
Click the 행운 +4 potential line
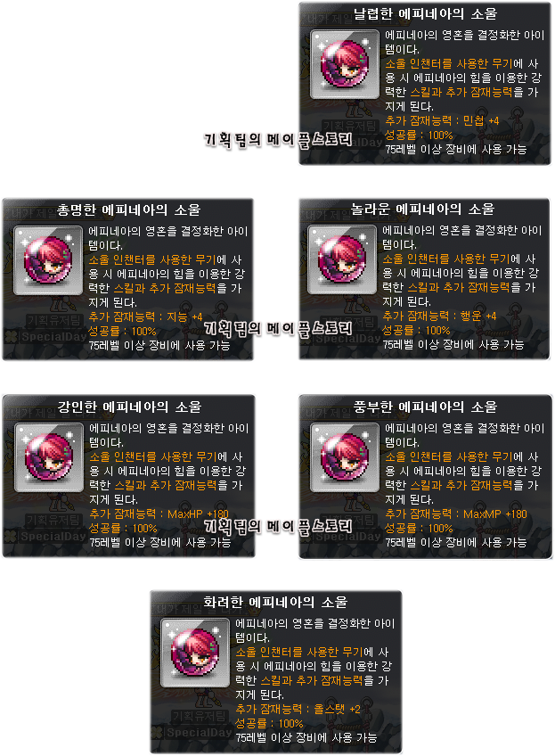click(x=439, y=316)
